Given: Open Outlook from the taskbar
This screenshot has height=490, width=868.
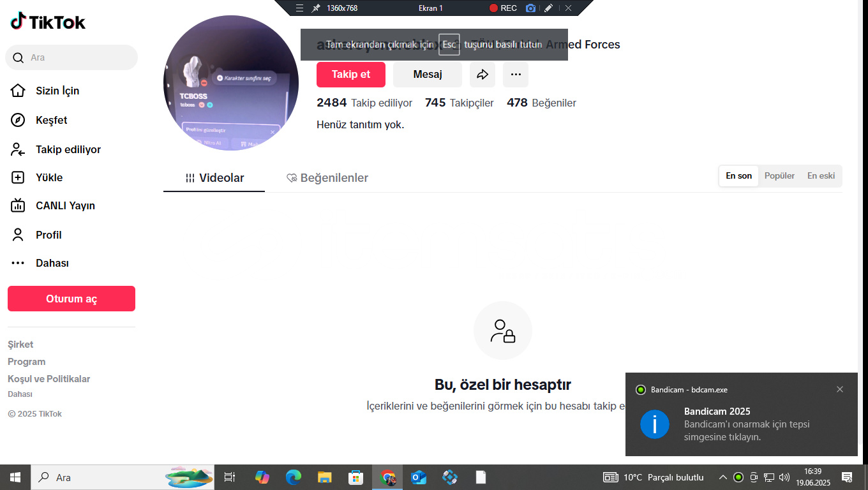Looking at the screenshot, I should [x=419, y=477].
